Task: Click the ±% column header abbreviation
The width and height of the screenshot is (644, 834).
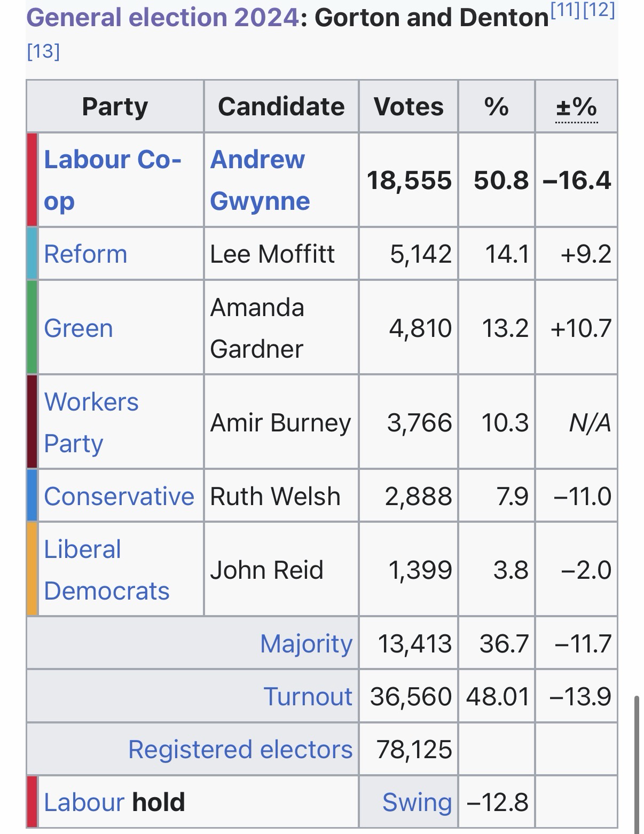Action: coord(576,107)
